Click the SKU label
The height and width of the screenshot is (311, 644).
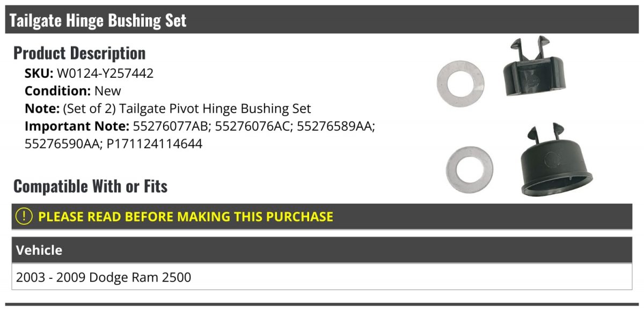click(39, 73)
